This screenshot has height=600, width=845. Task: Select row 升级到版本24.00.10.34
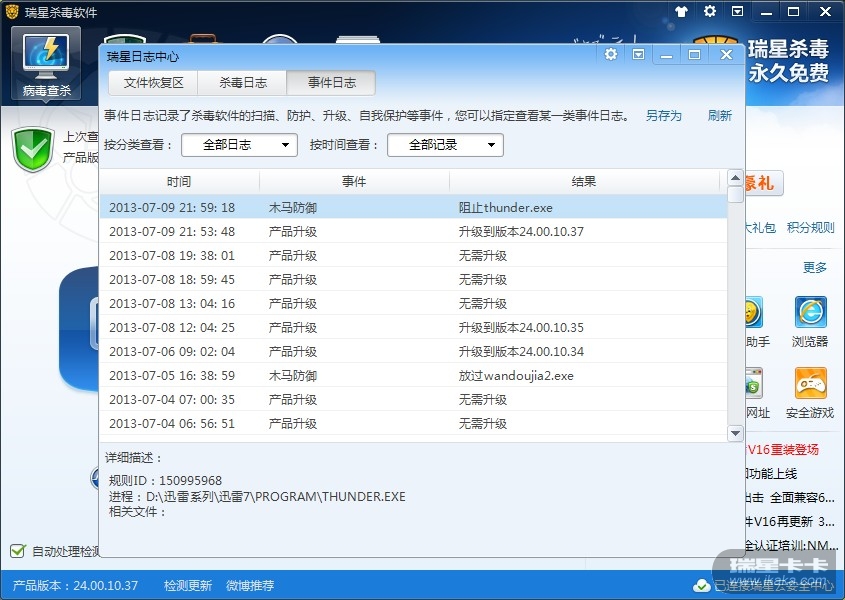413,351
